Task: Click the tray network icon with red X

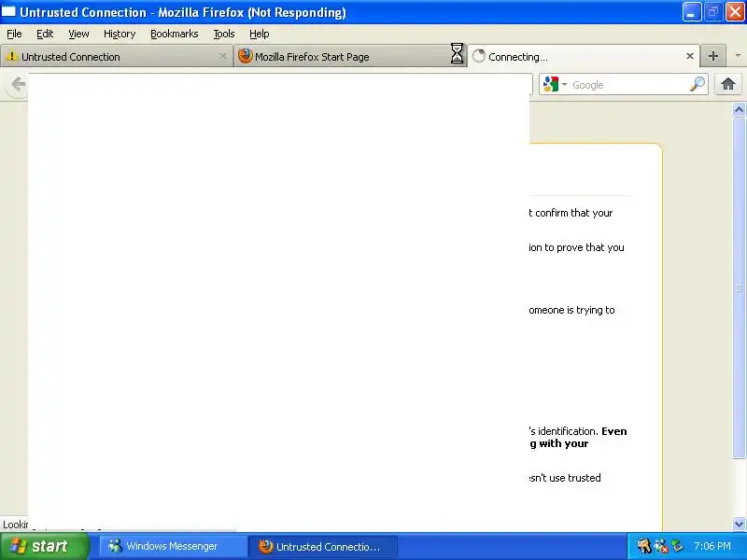Action: tap(661, 546)
